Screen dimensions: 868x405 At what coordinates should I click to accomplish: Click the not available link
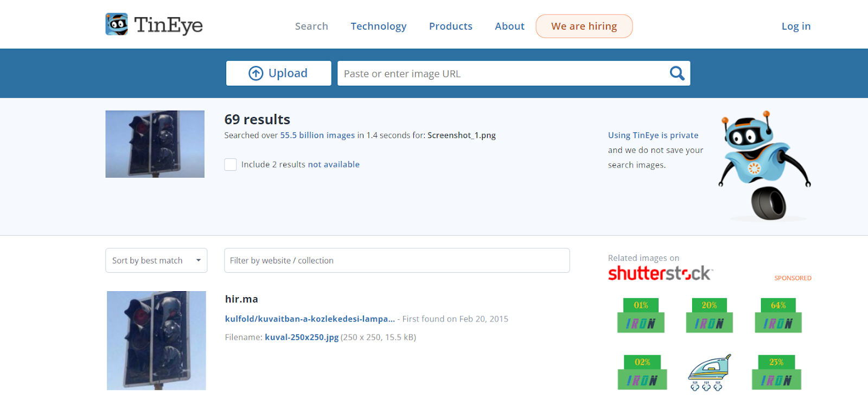[334, 164]
